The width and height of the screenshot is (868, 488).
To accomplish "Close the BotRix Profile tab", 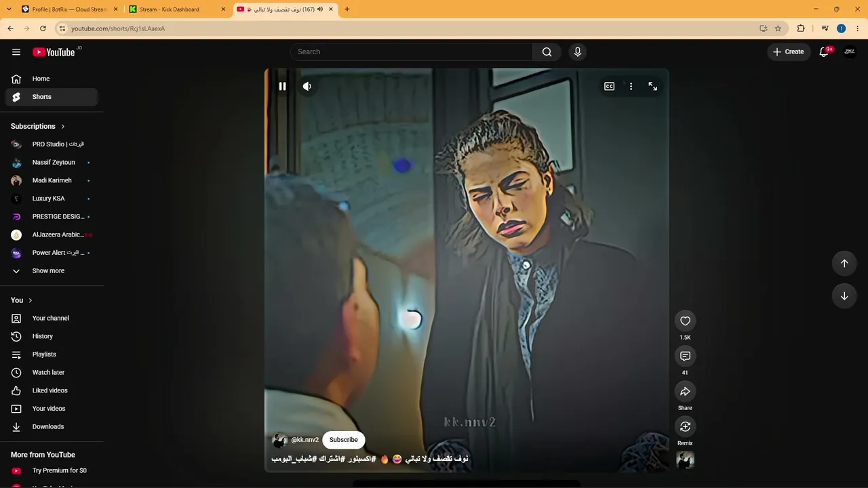I will (115, 9).
